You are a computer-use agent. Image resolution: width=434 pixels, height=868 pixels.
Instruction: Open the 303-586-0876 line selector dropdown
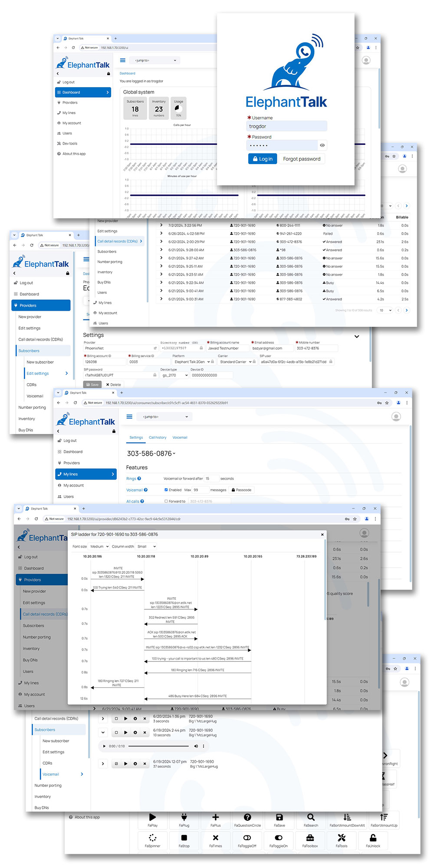[x=151, y=454]
